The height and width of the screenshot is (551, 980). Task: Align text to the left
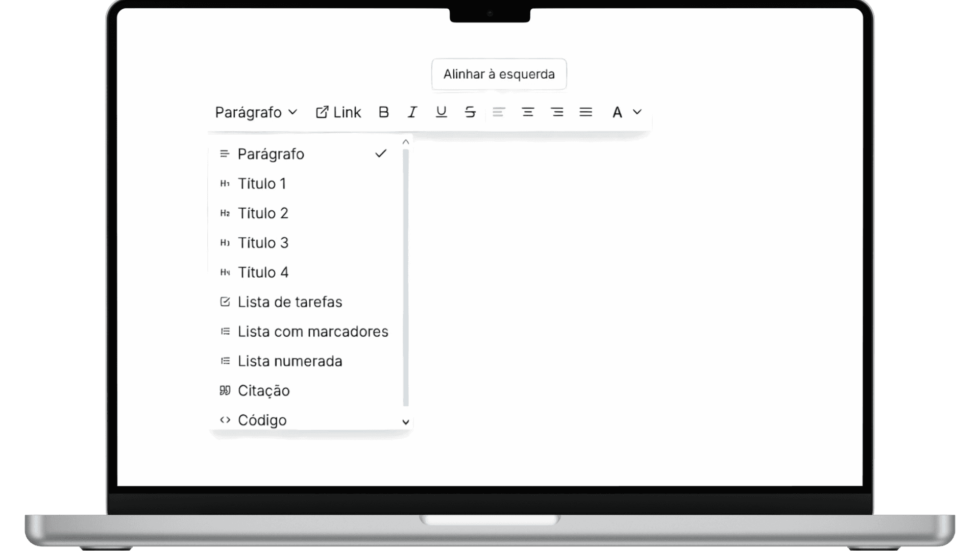(499, 112)
